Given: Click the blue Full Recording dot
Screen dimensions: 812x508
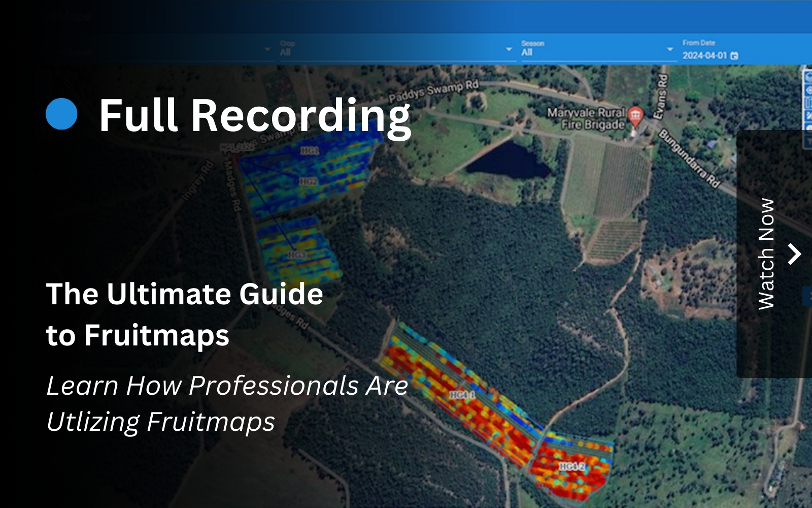Looking at the screenshot, I should pyautogui.click(x=61, y=114).
